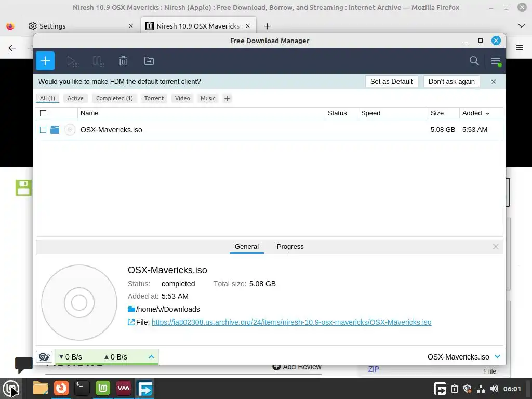
Task: Add a new tag with plus icon
Action: [227, 98]
